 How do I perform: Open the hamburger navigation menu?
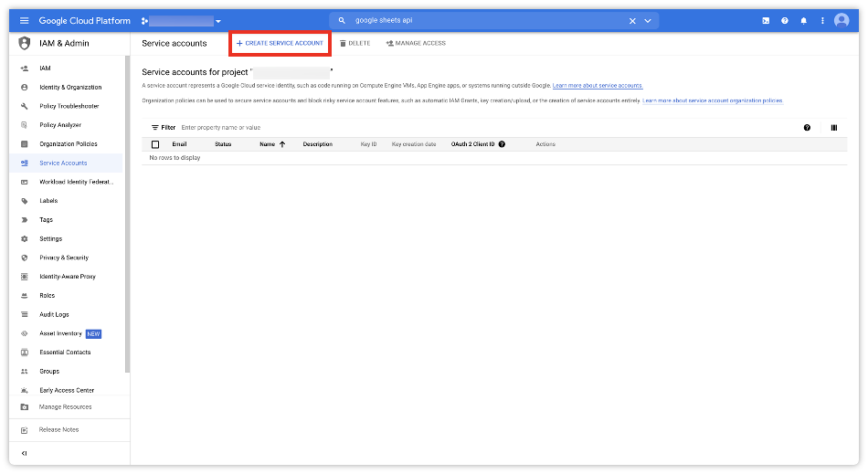click(x=24, y=20)
